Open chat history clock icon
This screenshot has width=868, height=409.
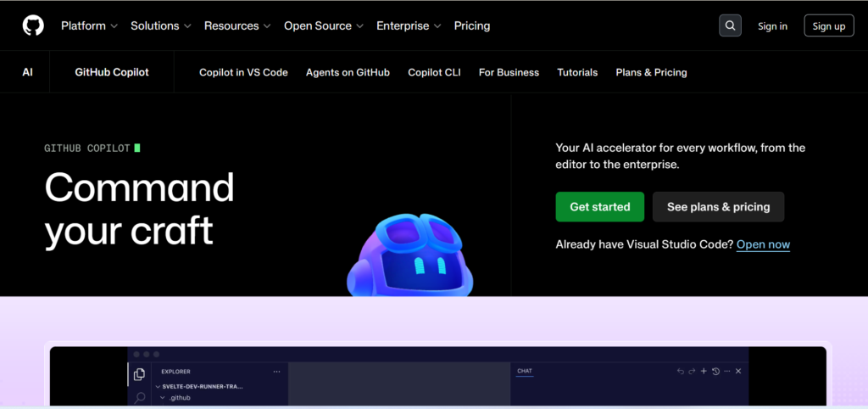[x=715, y=371]
